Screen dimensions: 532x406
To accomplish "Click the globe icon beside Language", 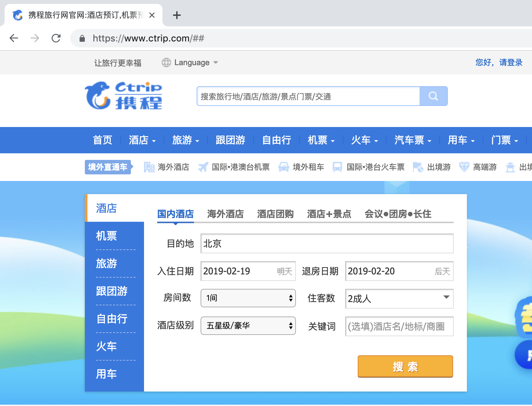I will pos(166,63).
